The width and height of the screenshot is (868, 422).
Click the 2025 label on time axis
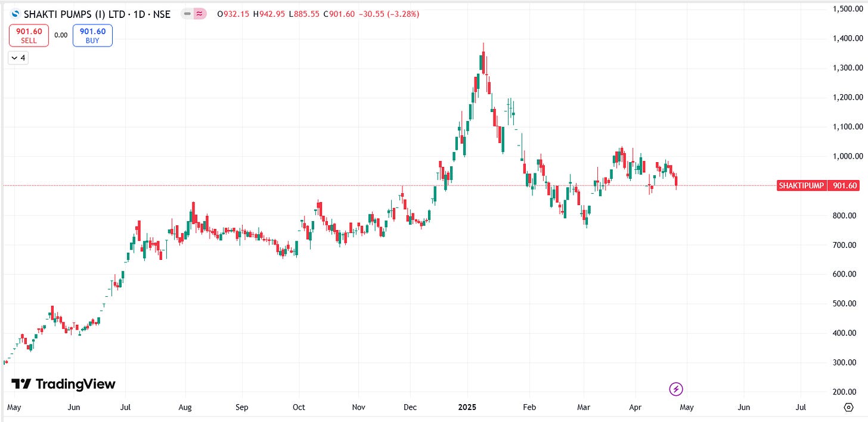click(467, 408)
